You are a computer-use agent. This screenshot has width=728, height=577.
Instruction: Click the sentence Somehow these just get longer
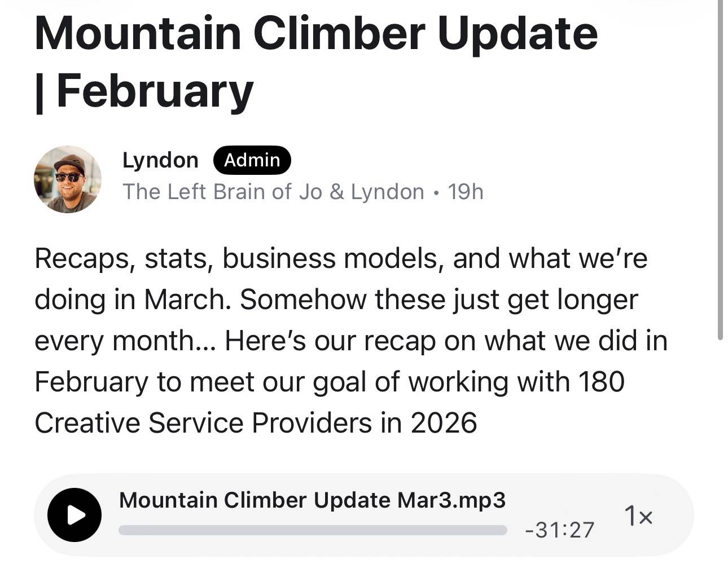point(438,299)
